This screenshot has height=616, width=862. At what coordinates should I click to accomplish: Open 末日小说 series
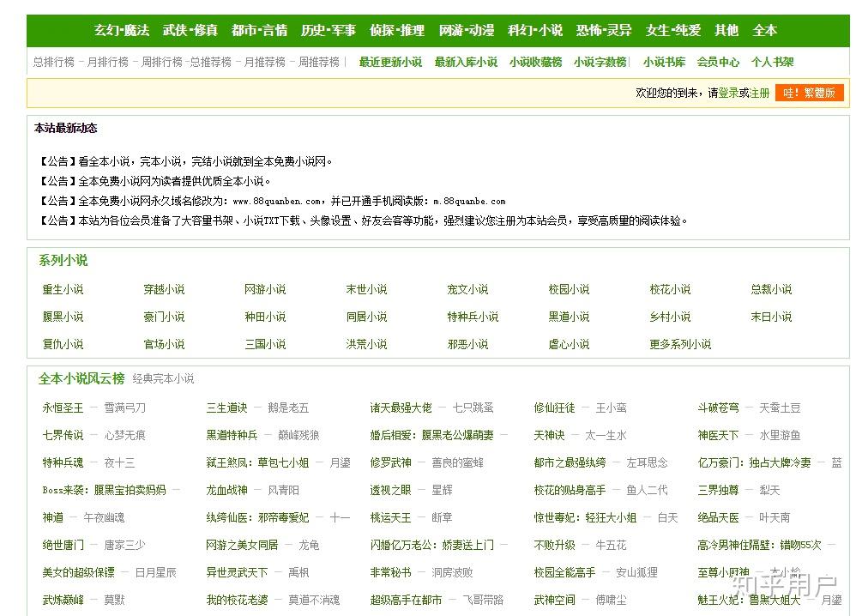coord(771,317)
